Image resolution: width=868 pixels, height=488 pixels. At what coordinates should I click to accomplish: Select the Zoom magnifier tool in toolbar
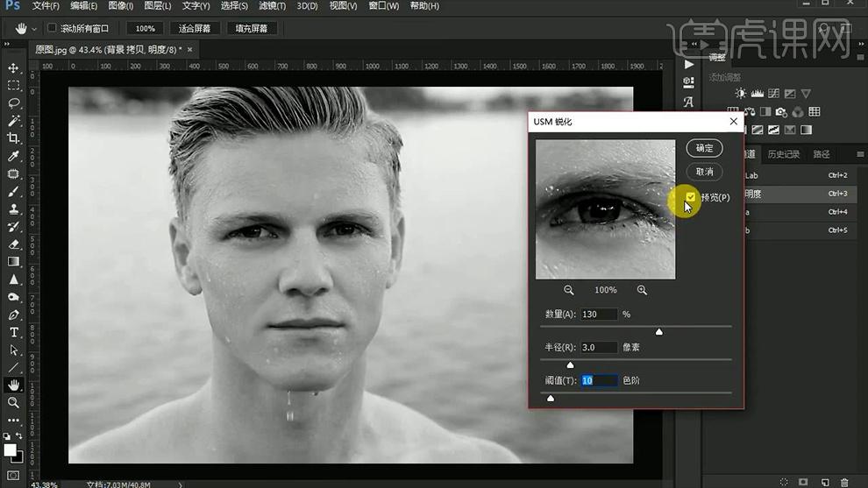pyautogui.click(x=13, y=402)
